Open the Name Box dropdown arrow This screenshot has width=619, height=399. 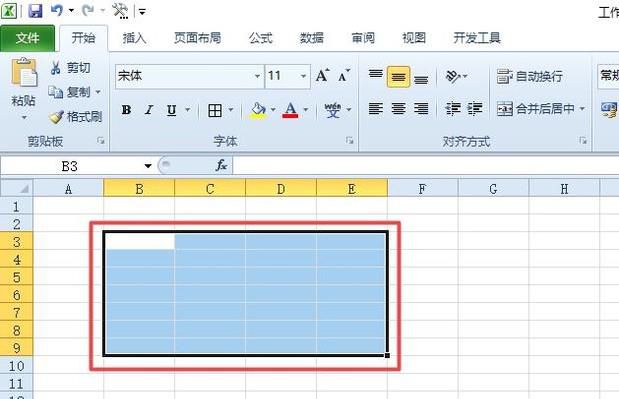(x=148, y=166)
